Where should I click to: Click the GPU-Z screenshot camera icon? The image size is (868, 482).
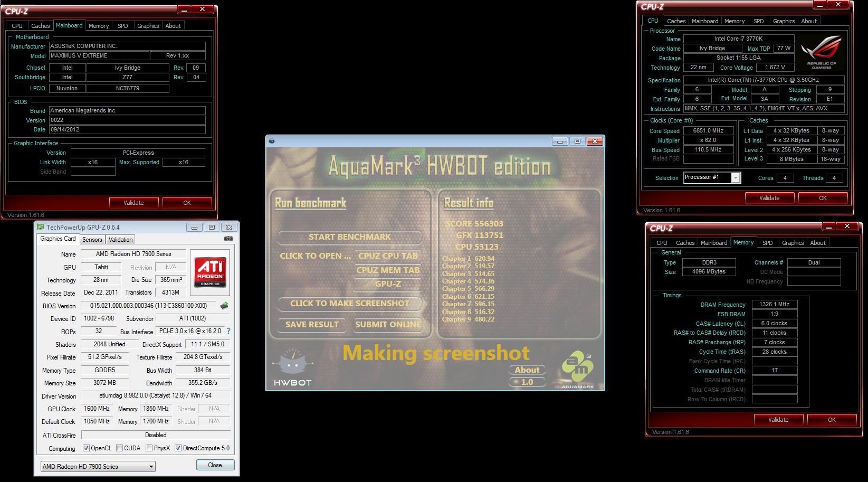click(228, 239)
